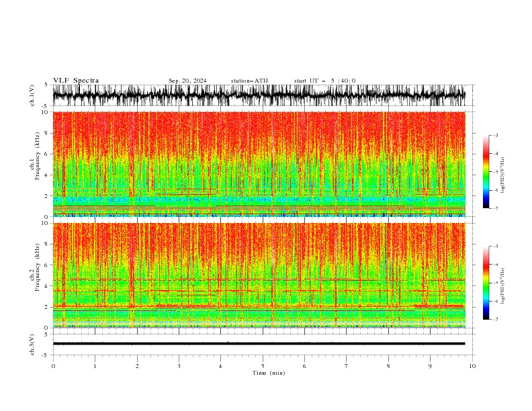Click the ch.3 waveform trace panel

coord(263,345)
